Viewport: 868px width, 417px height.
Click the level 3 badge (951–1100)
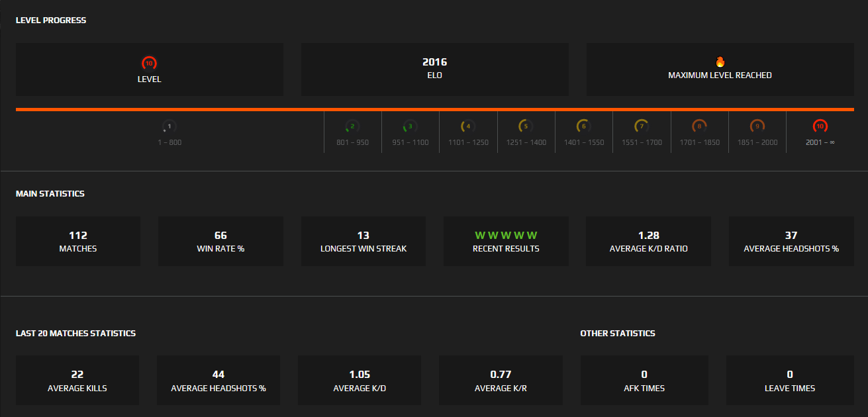tap(410, 124)
